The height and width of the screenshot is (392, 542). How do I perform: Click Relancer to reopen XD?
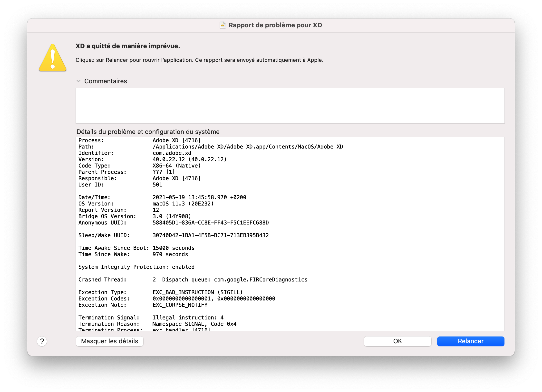470,341
